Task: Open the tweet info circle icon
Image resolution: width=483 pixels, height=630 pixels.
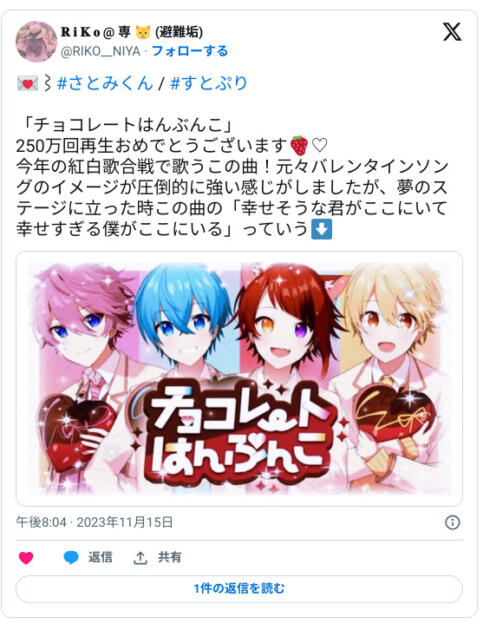Action: 452,522
